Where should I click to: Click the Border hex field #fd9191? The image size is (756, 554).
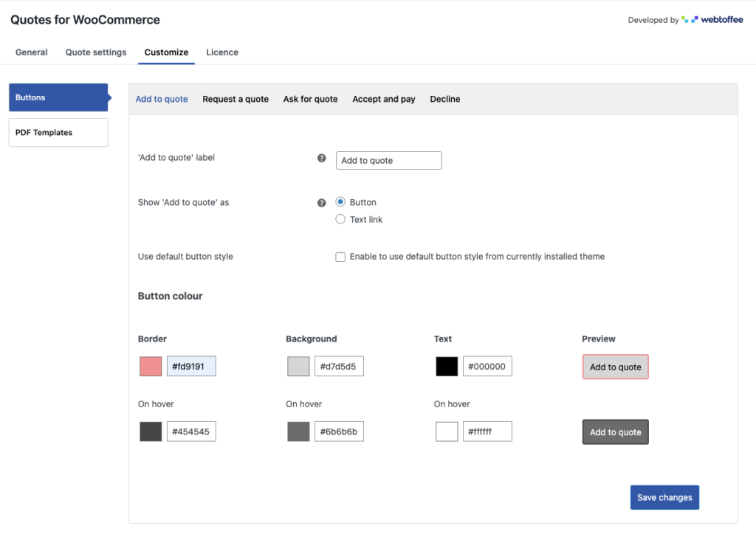191,366
